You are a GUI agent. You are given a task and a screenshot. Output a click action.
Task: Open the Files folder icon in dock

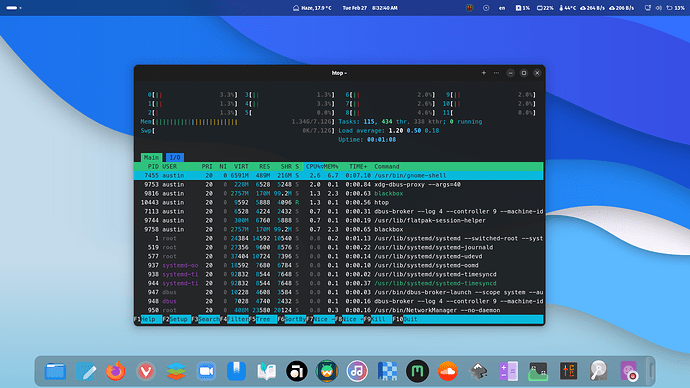pyautogui.click(x=55, y=371)
